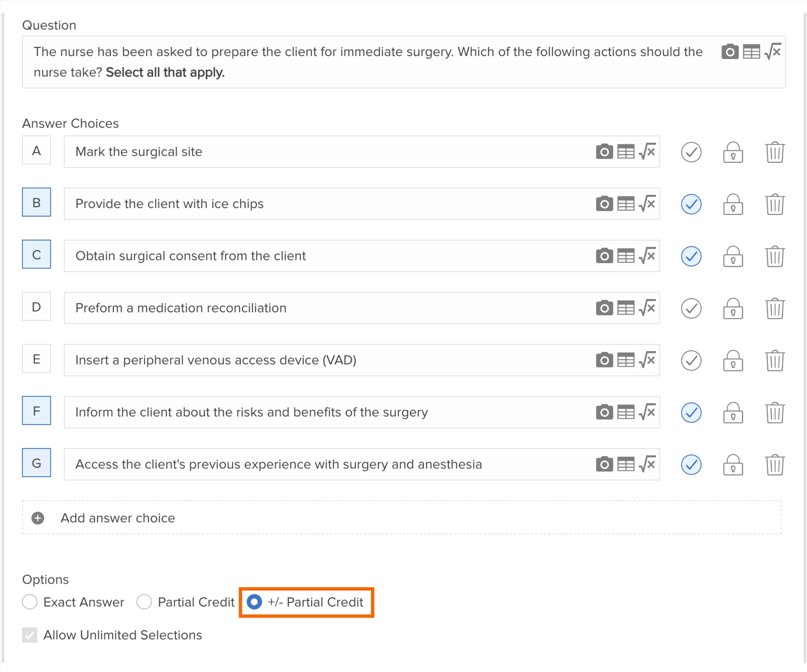Add an image to the medication reconciliation choice
This screenshot has height=672, width=807.
pyautogui.click(x=604, y=308)
